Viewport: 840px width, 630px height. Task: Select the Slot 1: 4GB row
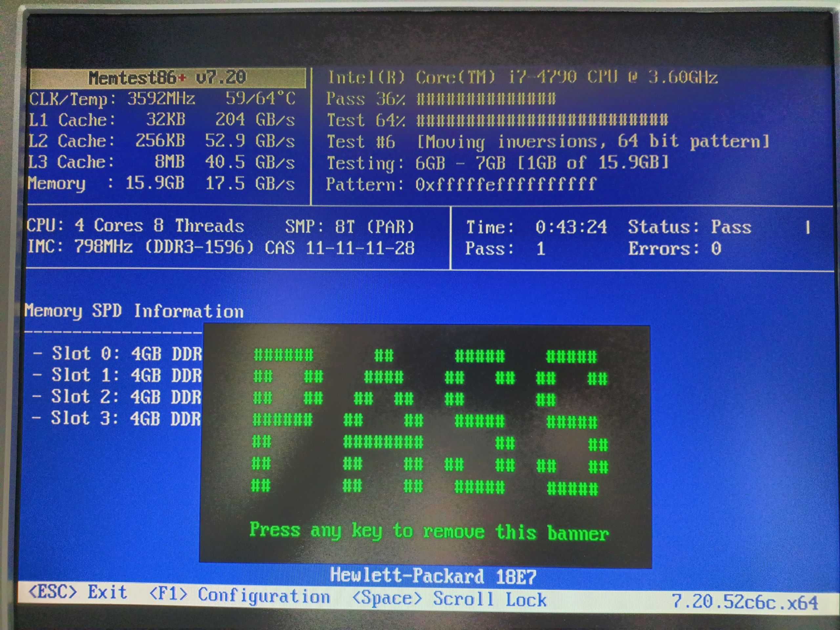coord(117,375)
